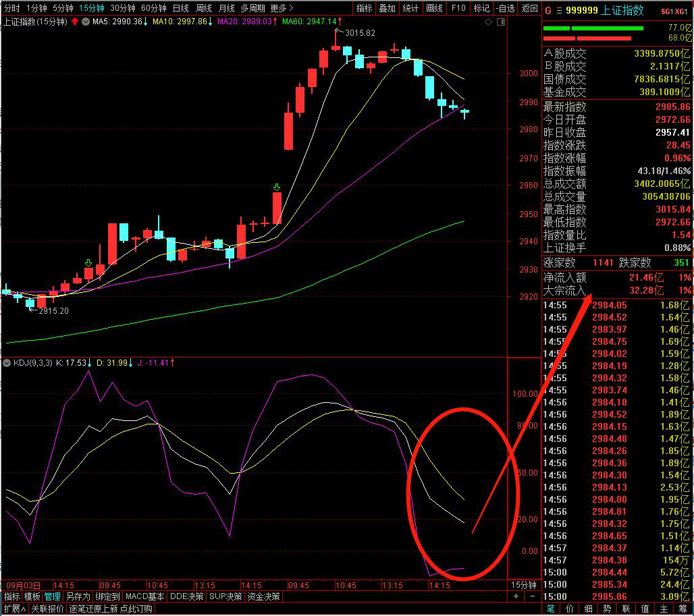Click the round gray icon next to MA5
Viewport: 694px width, 616px height.
point(86,22)
